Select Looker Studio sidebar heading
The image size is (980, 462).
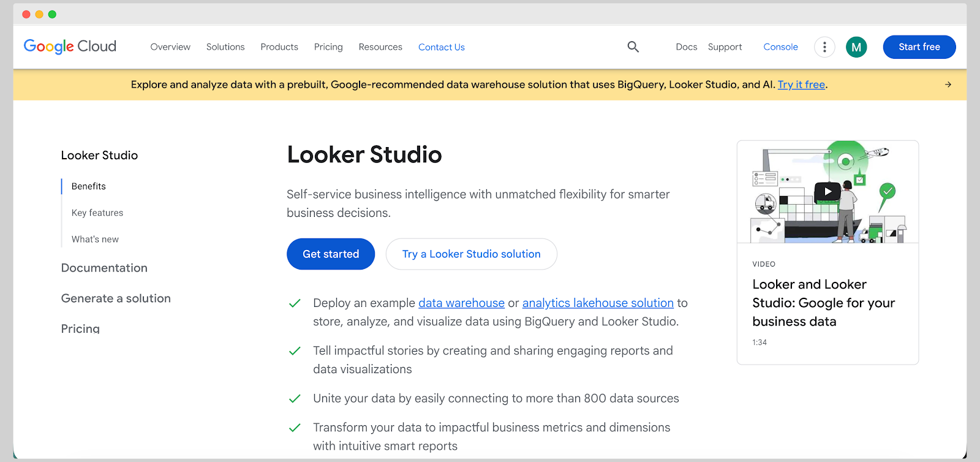pos(99,156)
